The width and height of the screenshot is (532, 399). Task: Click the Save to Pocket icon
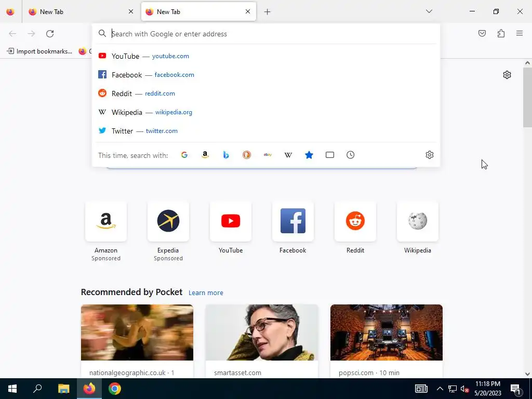click(482, 33)
